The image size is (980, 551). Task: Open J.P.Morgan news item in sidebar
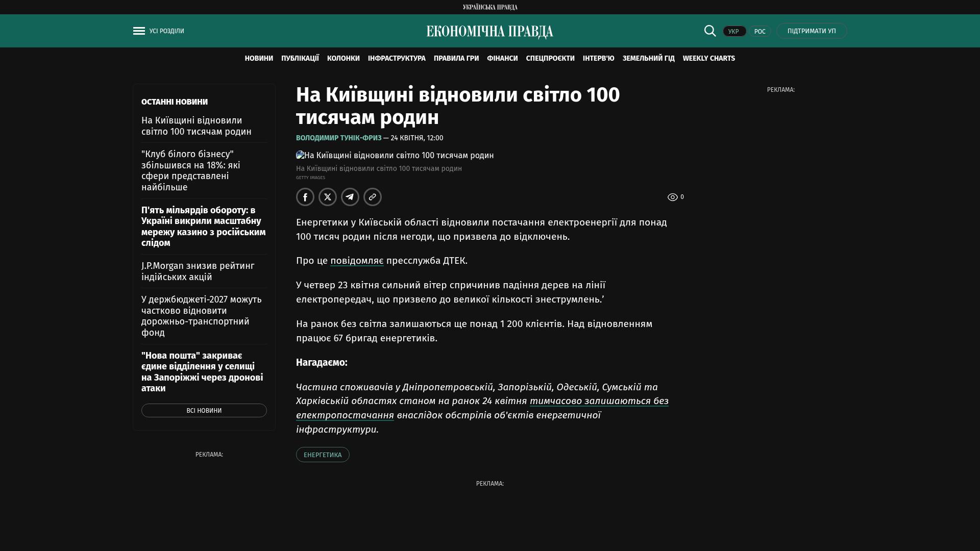coord(198,271)
